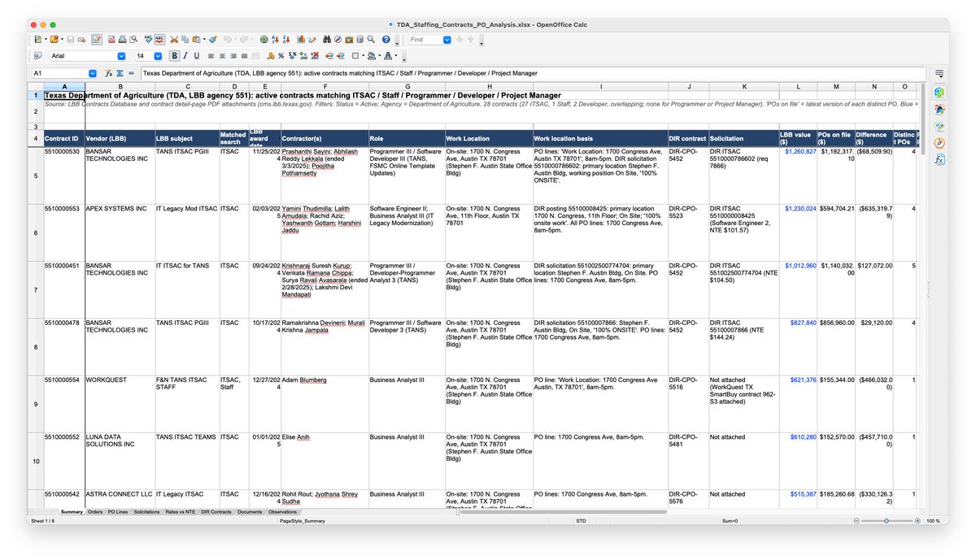Toggle AutoSpellcheck on toolbar

159,39
